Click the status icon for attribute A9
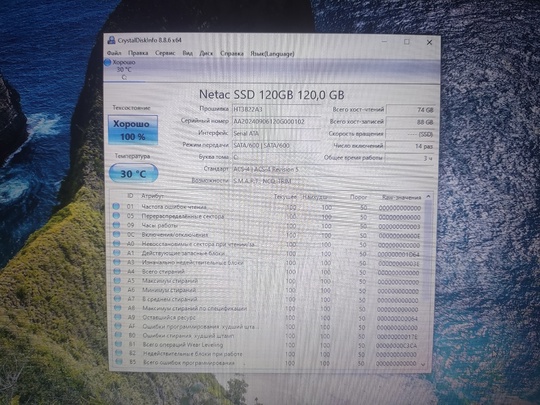The image size is (540, 405). pos(118,317)
